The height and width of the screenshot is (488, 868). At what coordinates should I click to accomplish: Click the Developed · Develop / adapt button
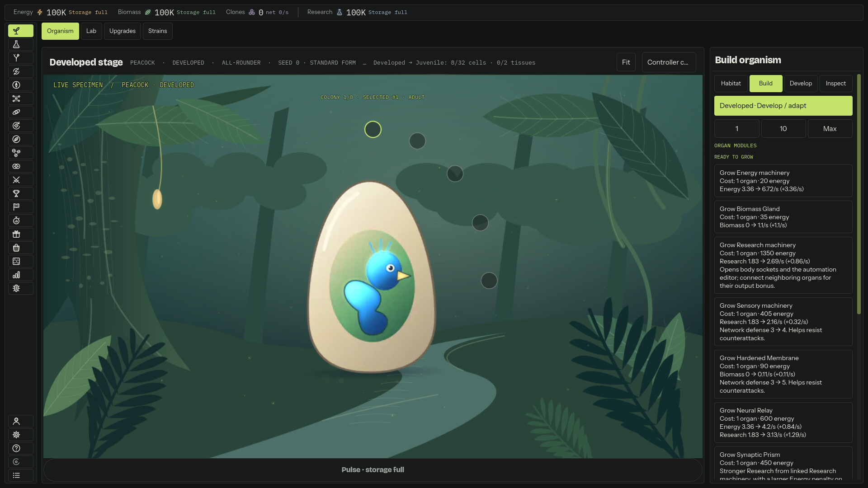click(x=783, y=106)
